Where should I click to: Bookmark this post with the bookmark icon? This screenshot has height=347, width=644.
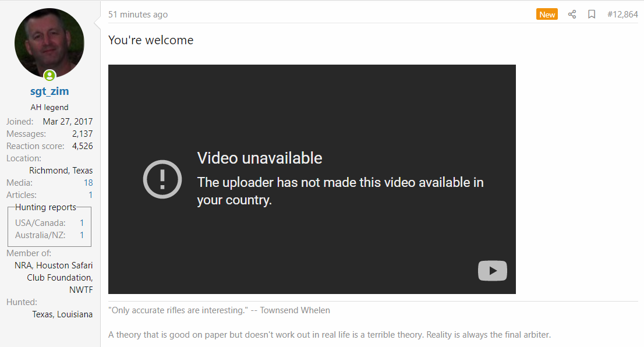coord(592,15)
